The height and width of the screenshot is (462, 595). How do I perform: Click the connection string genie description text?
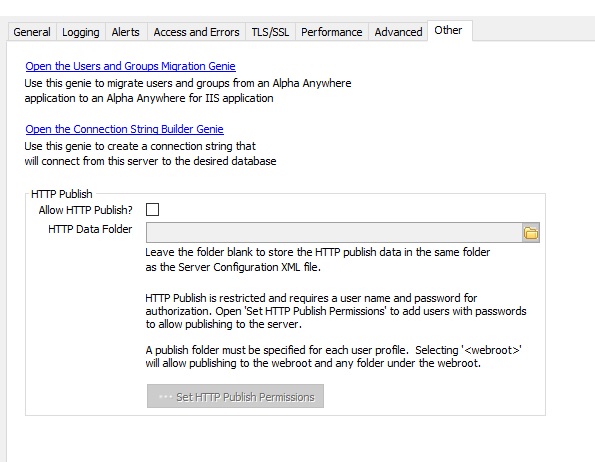click(150, 154)
